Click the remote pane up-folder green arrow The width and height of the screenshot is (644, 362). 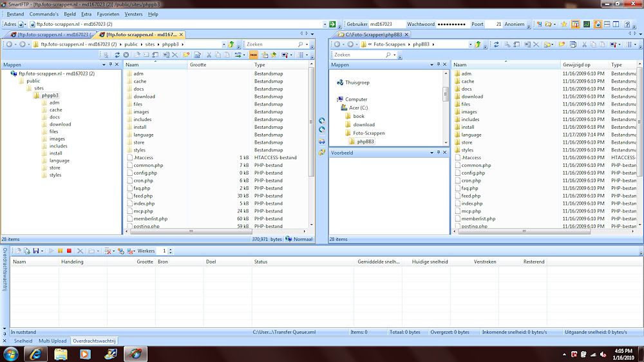point(231,44)
